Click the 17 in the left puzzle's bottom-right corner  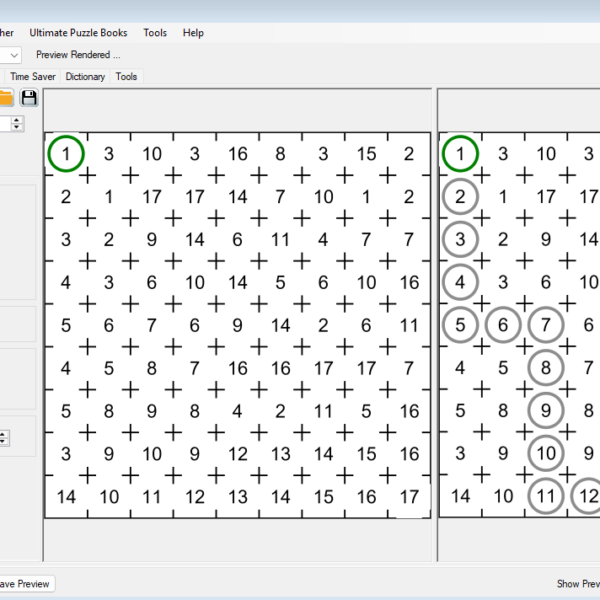(409, 496)
